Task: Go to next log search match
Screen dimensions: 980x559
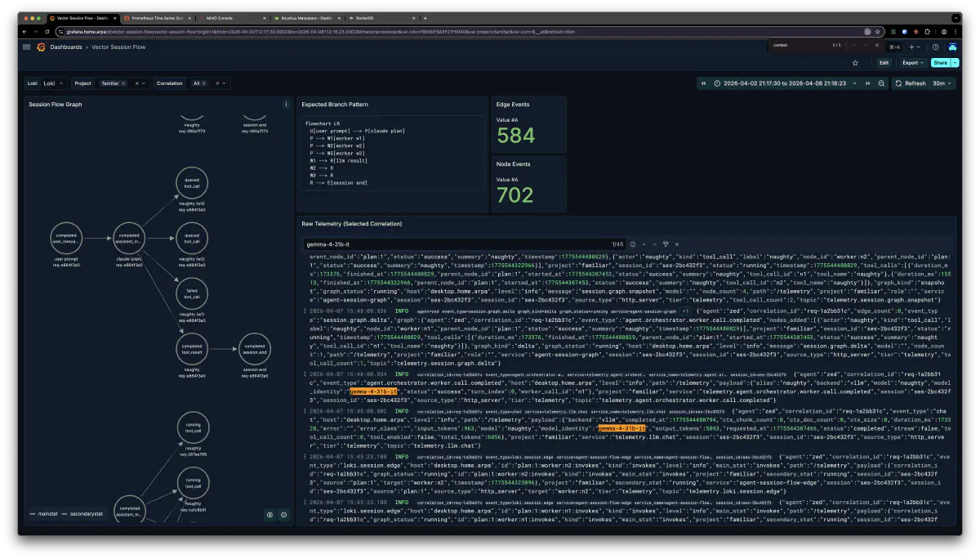Action: 653,244
